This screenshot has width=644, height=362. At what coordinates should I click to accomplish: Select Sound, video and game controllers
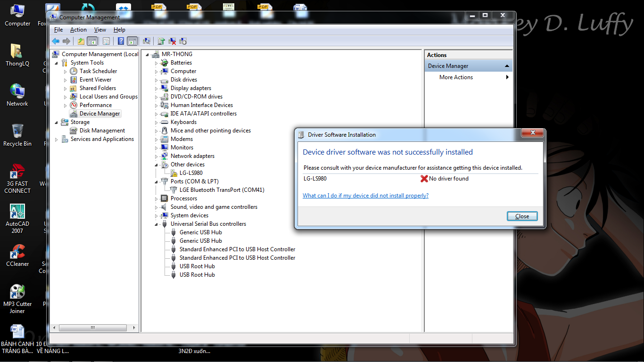[x=214, y=207]
